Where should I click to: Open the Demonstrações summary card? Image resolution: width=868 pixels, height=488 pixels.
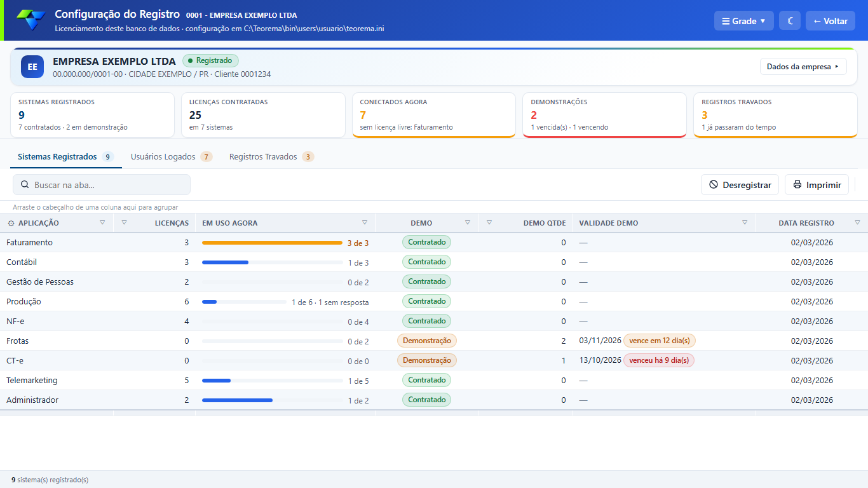coord(604,115)
